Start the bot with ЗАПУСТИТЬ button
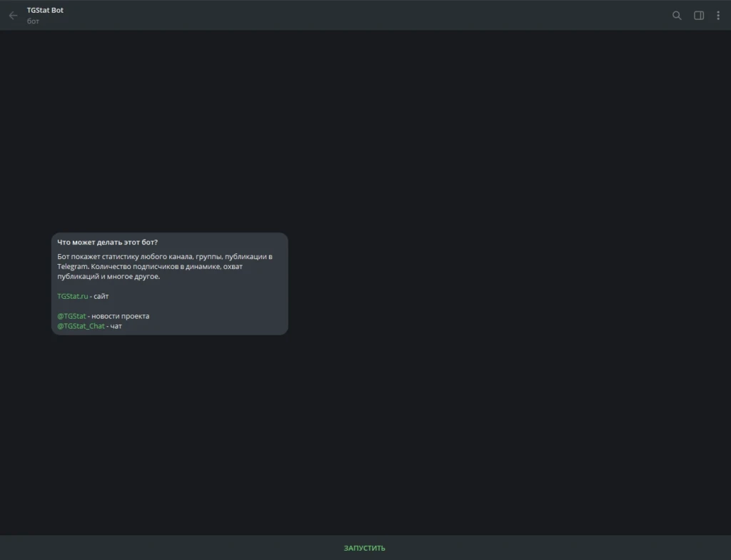The height and width of the screenshot is (560, 731). (x=365, y=548)
